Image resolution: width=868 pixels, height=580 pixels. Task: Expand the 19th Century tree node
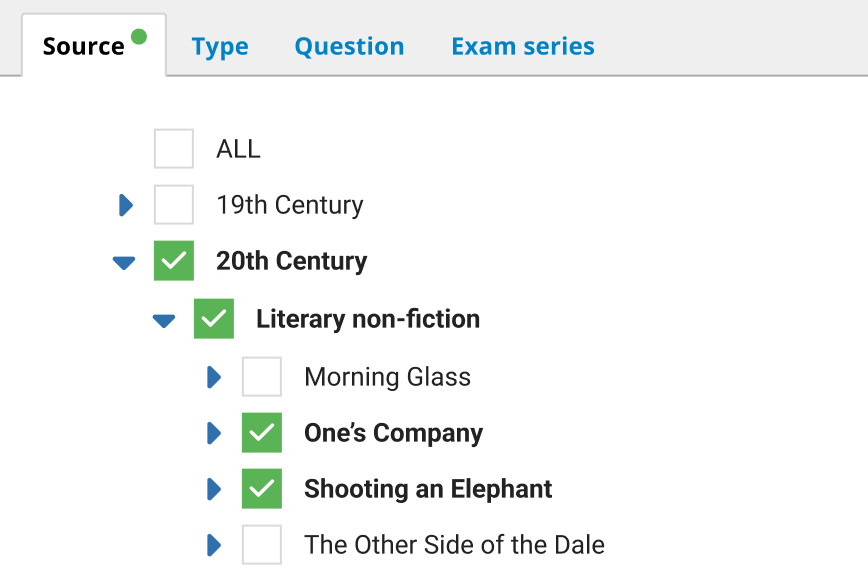tap(126, 205)
